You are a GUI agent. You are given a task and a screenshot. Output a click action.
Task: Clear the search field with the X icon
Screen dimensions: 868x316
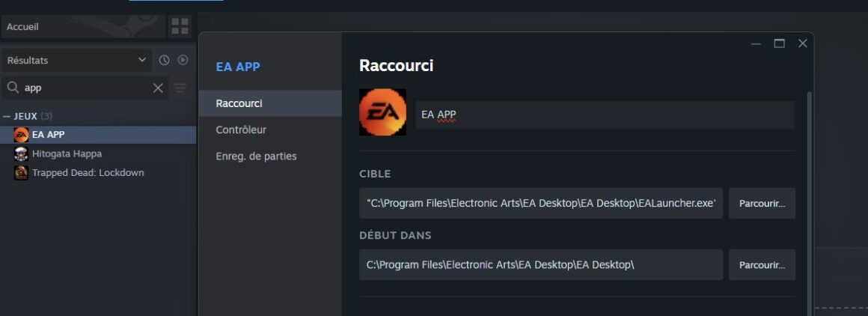[158, 88]
